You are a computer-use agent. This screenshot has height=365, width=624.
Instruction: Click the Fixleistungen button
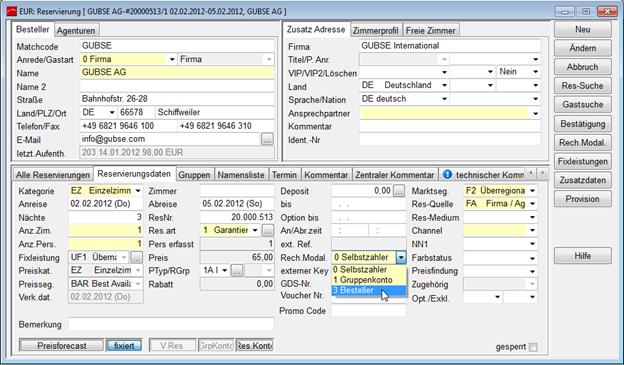pos(583,161)
